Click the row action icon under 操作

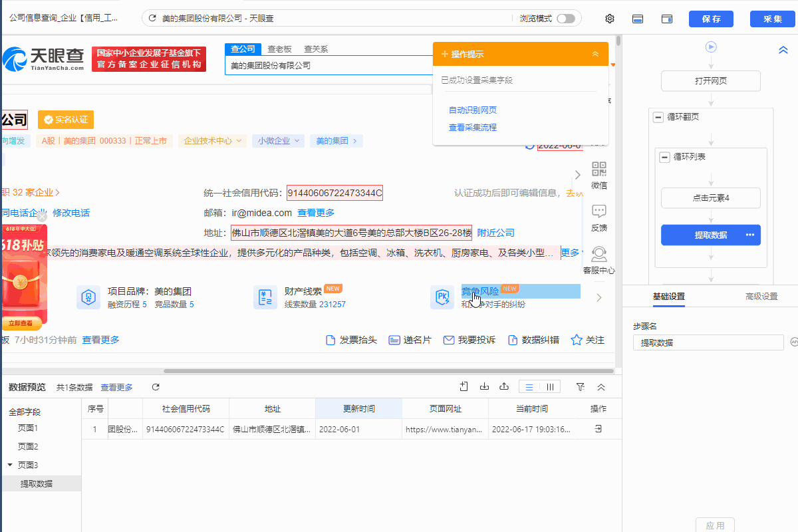point(598,430)
